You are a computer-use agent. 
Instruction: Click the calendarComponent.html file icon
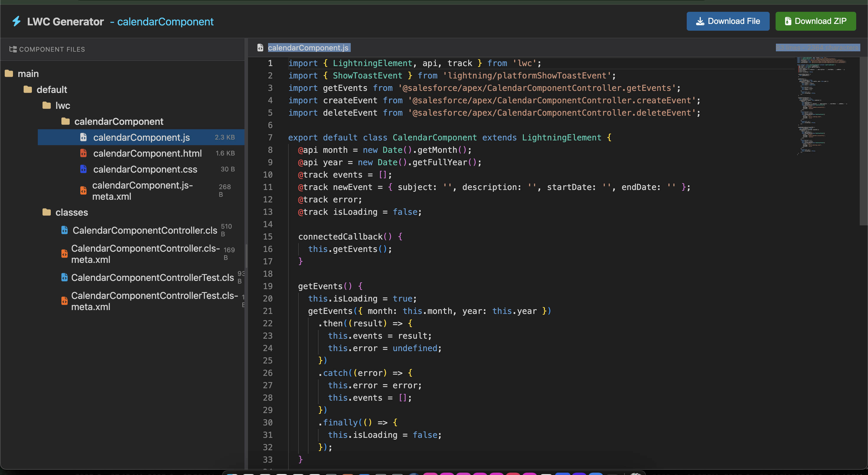coord(83,153)
